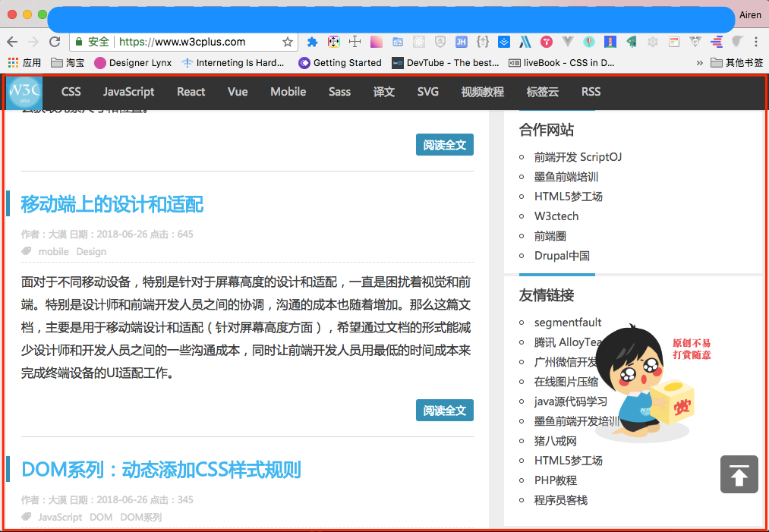Open the 其他书签 bookmarks folder
The width and height of the screenshot is (769, 532).
(737, 63)
